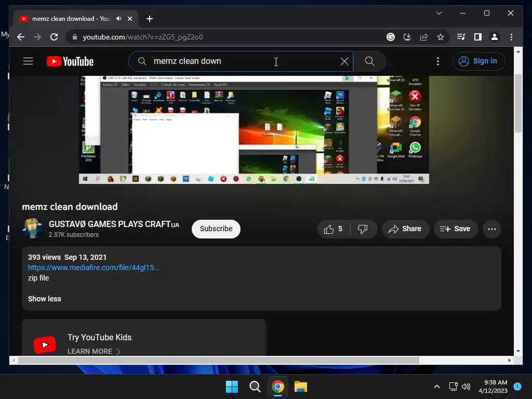This screenshot has width=532, height=399.
Task: Open clock and calendar 9:38 AM
Action: (x=493, y=387)
